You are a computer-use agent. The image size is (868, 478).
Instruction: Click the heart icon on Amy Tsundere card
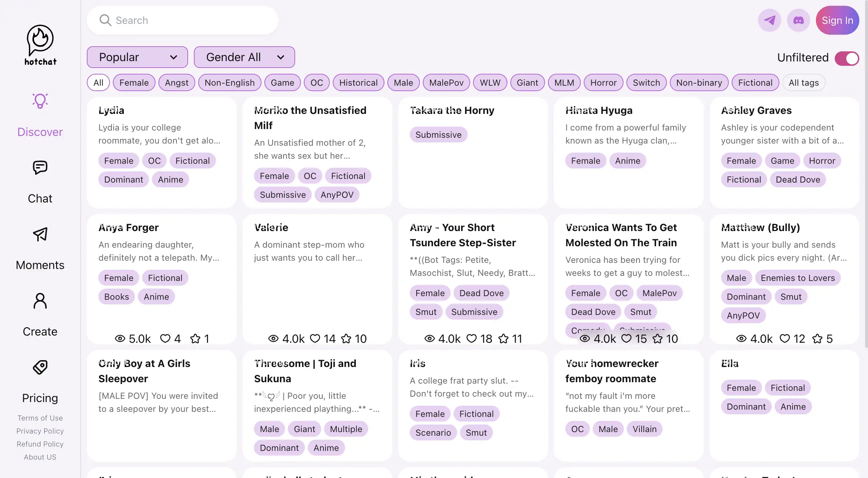[x=472, y=338]
